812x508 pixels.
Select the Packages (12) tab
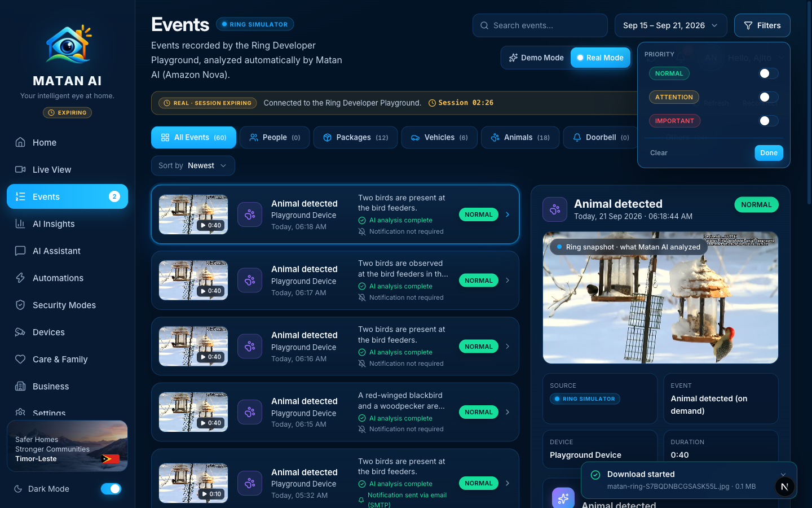pos(355,137)
